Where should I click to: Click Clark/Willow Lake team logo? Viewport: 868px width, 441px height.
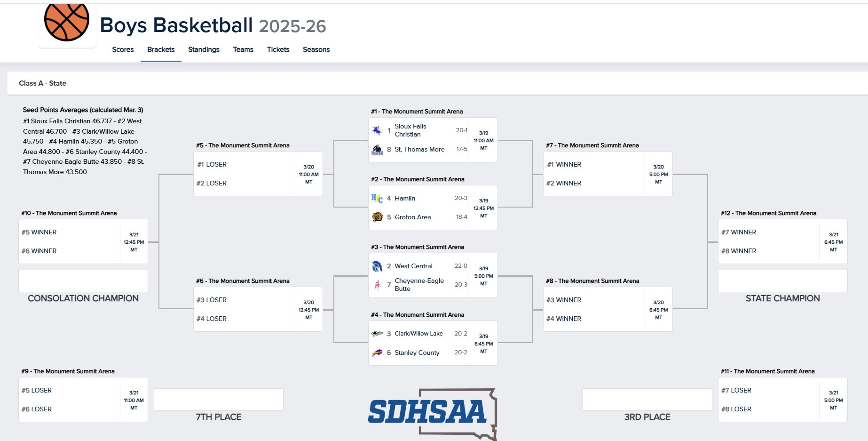point(377,334)
